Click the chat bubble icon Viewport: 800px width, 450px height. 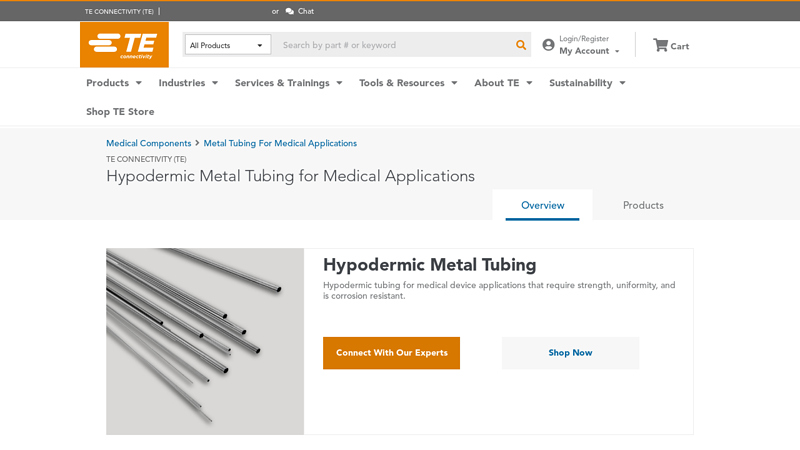tap(290, 11)
